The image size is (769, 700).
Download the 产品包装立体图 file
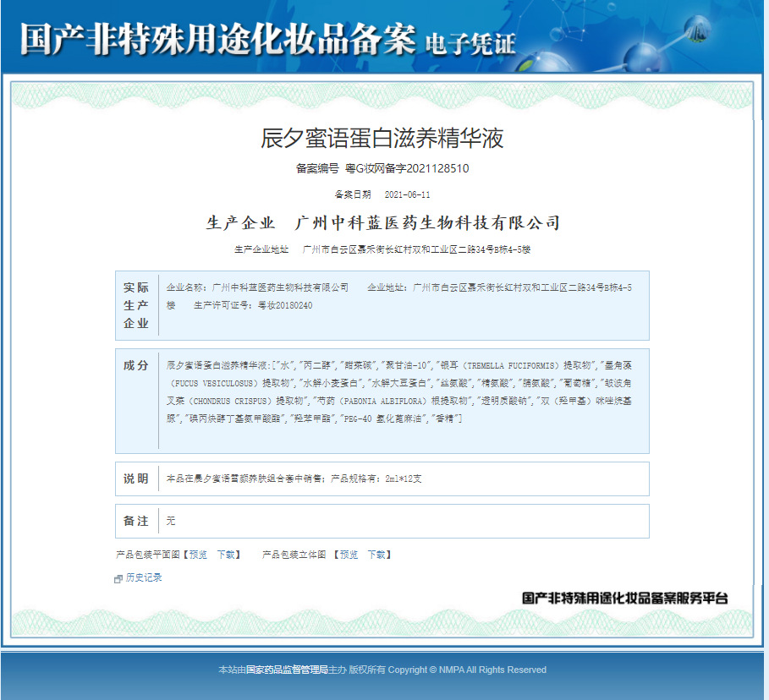click(376, 555)
